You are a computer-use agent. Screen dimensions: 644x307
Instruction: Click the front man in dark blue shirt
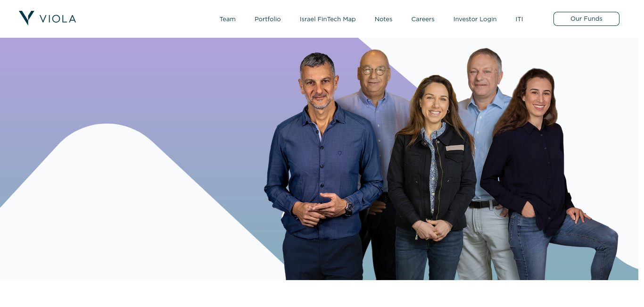(x=323, y=170)
